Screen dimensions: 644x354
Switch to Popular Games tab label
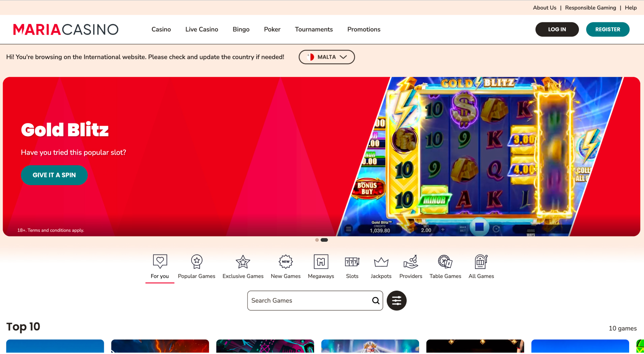pyautogui.click(x=197, y=276)
